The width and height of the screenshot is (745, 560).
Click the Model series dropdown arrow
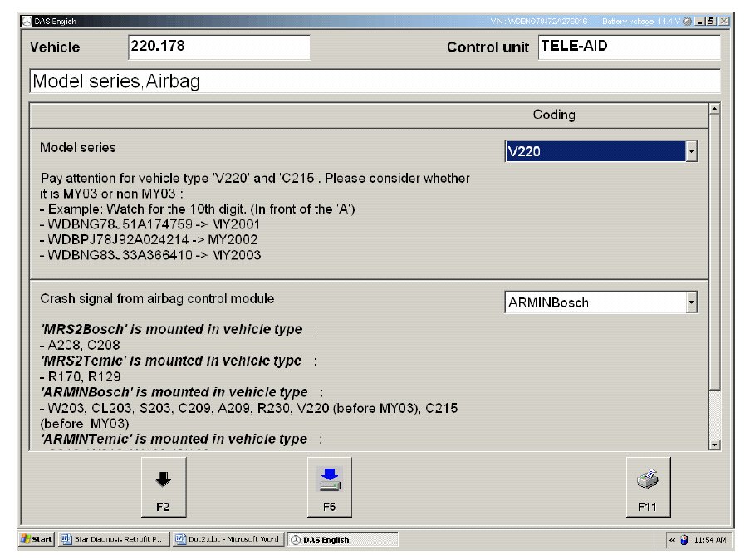(691, 151)
